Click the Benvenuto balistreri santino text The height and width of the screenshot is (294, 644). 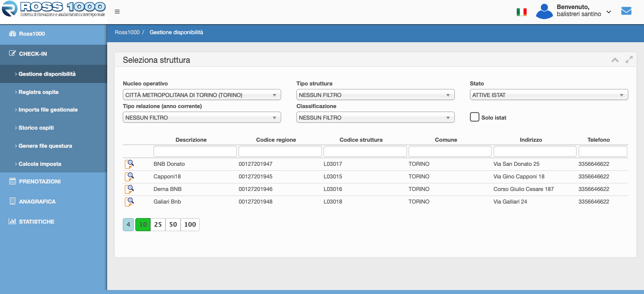579,11
